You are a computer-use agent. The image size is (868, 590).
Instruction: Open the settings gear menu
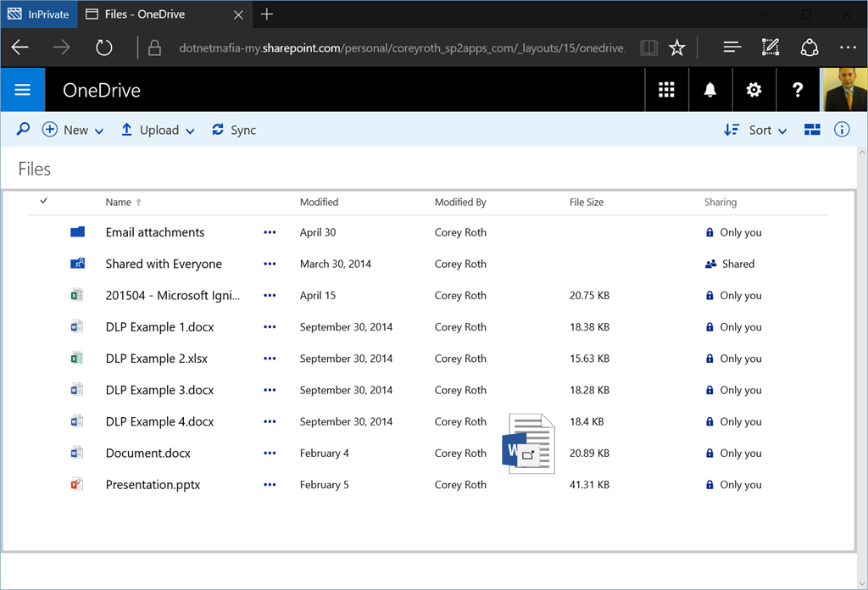(x=754, y=90)
